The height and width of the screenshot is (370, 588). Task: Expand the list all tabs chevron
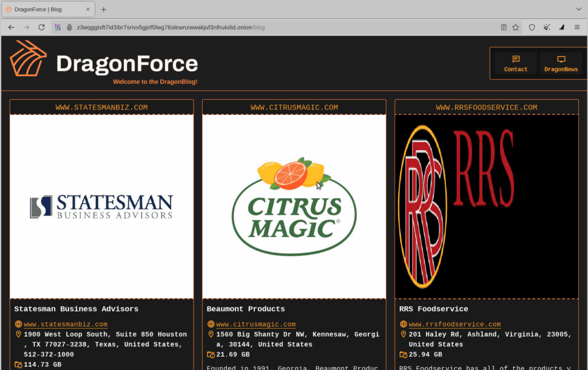coord(579,9)
